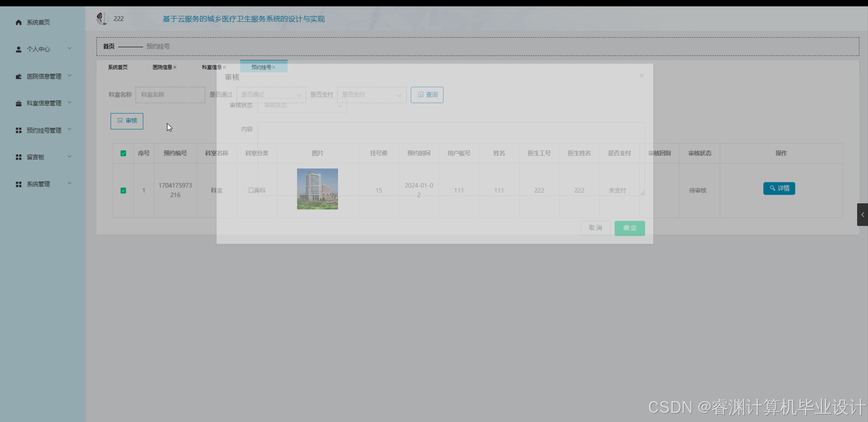This screenshot has width=868, height=422.
Task: Click the 审核状态 column header
Action: 700,153
